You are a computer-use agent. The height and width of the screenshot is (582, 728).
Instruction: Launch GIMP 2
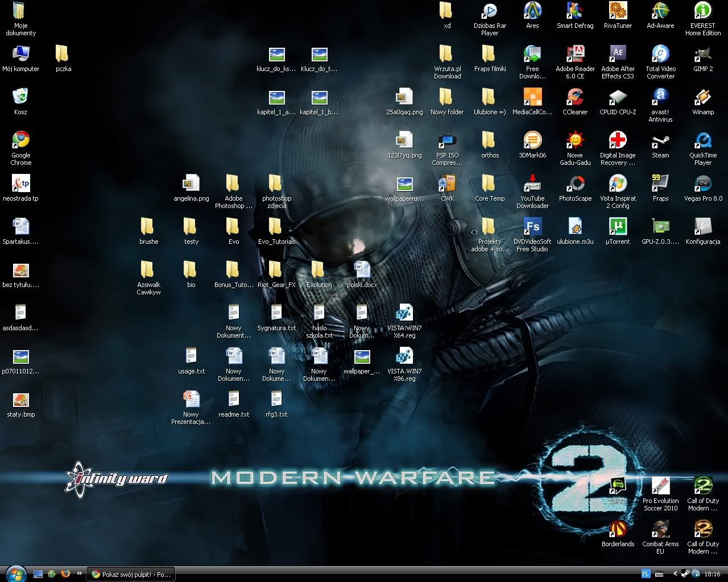703,58
